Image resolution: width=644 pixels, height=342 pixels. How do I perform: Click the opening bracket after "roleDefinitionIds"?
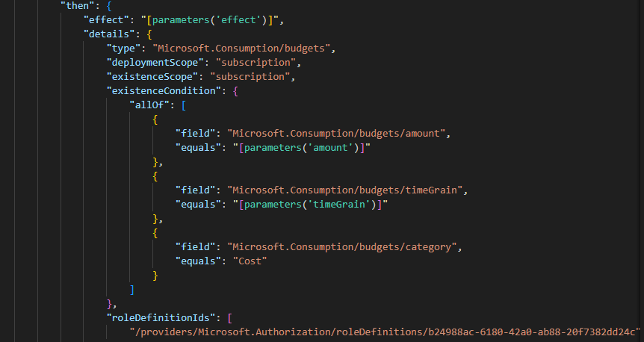[229, 317]
